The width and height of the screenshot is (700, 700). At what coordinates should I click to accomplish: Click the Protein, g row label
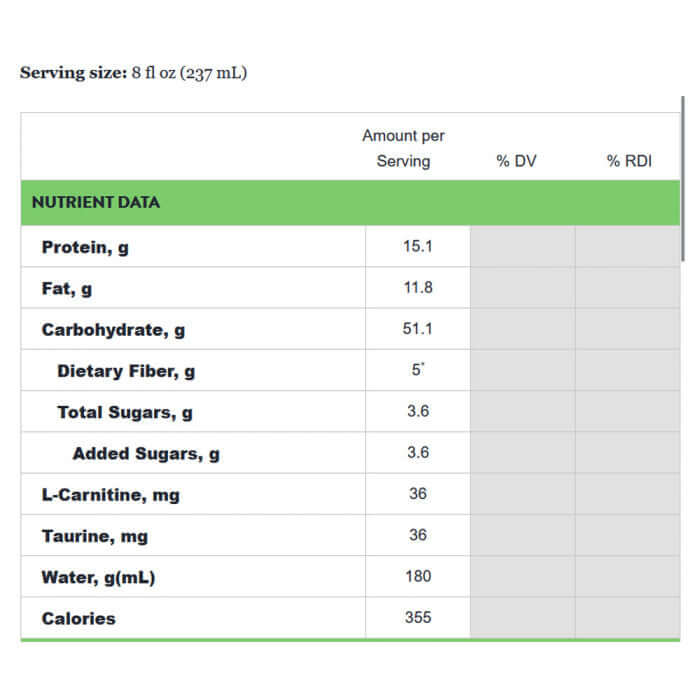[85, 247]
